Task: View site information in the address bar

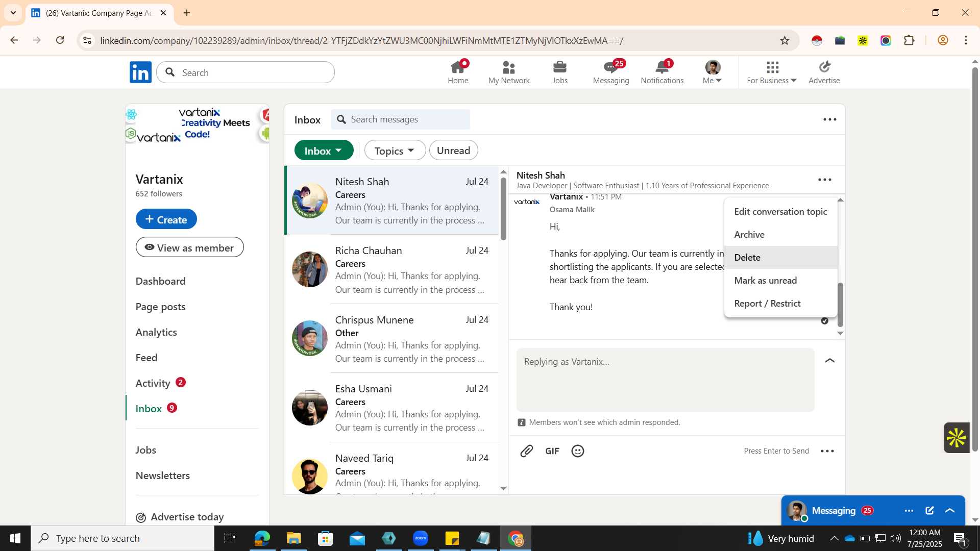Action: [x=87, y=40]
